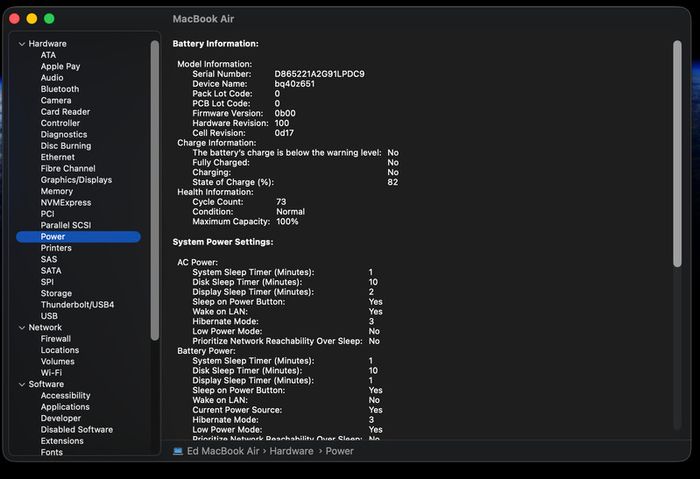The width and height of the screenshot is (700, 479).
Task: Open Thunderbolt/USB4 section
Action: tap(77, 305)
